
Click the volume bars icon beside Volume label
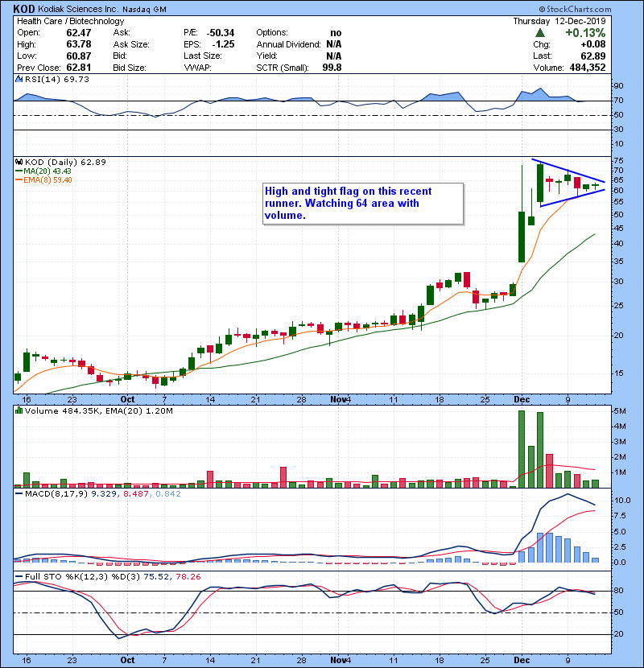coord(19,410)
